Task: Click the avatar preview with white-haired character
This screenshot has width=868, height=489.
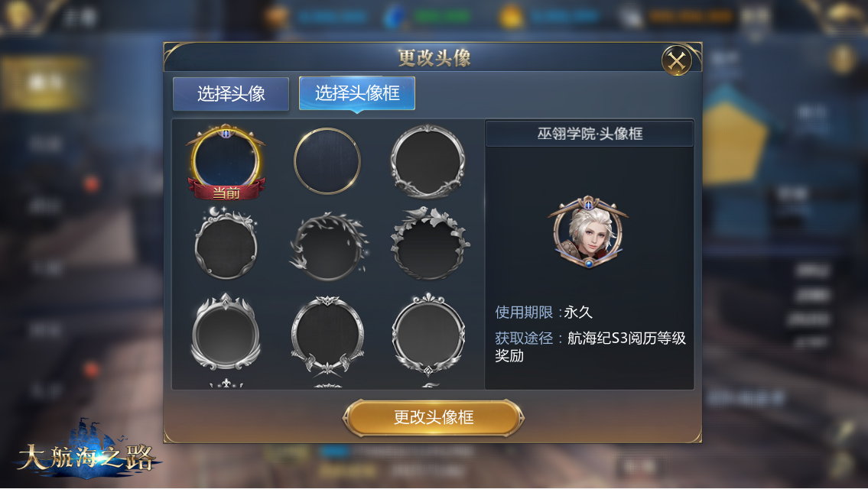Action: pos(588,232)
